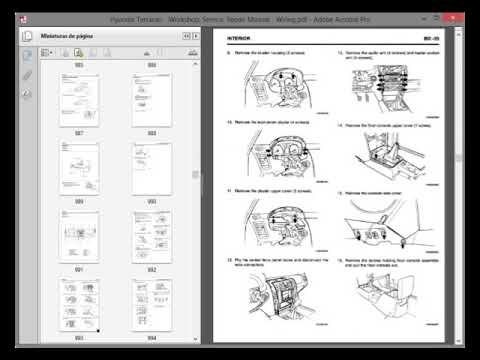Click the 'Miniaturas de página' panel title
This screenshot has width=480, height=360.
67,36
